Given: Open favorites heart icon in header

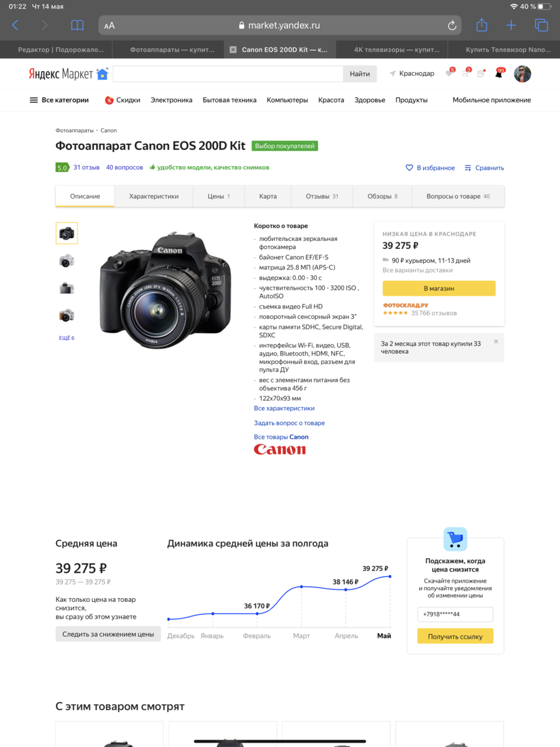Looking at the screenshot, I should click(x=449, y=73).
